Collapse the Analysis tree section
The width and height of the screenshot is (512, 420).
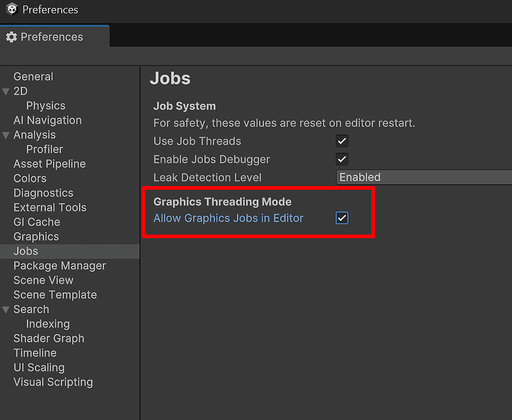(7, 135)
